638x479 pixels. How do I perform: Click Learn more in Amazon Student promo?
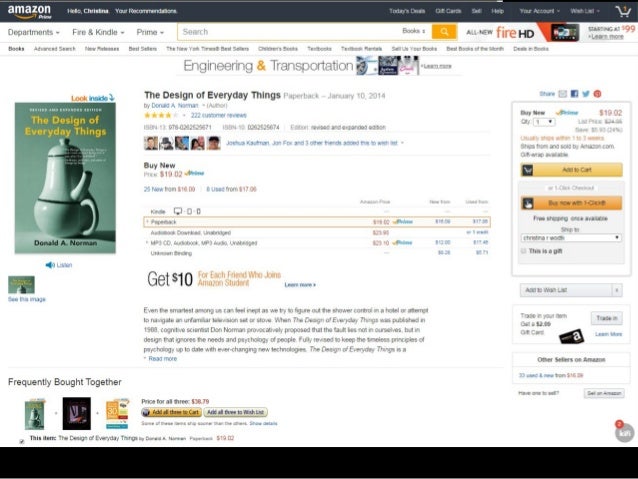tap(300, 285)
